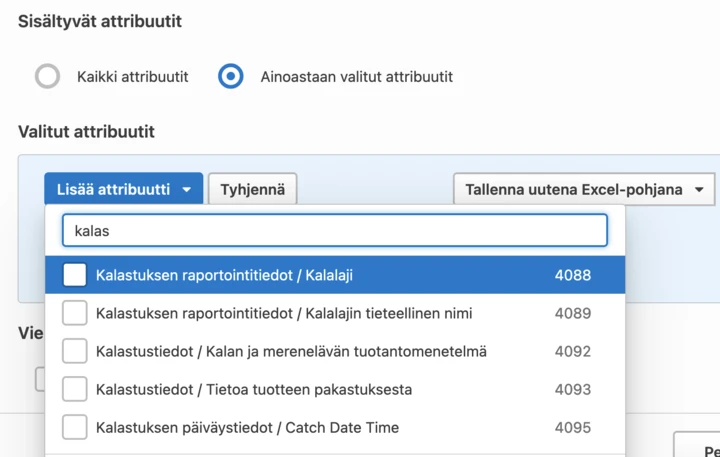Tick the checkbox for Kalalaji attribute 4088
Viewport: 720px width, 457px height.
[x=75, y=275]
